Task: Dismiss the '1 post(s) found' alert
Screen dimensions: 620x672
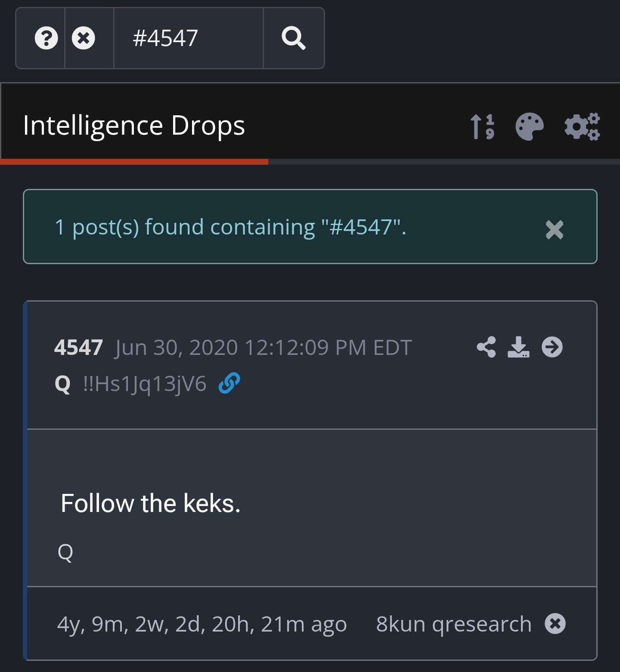Action: pos(555,229)
